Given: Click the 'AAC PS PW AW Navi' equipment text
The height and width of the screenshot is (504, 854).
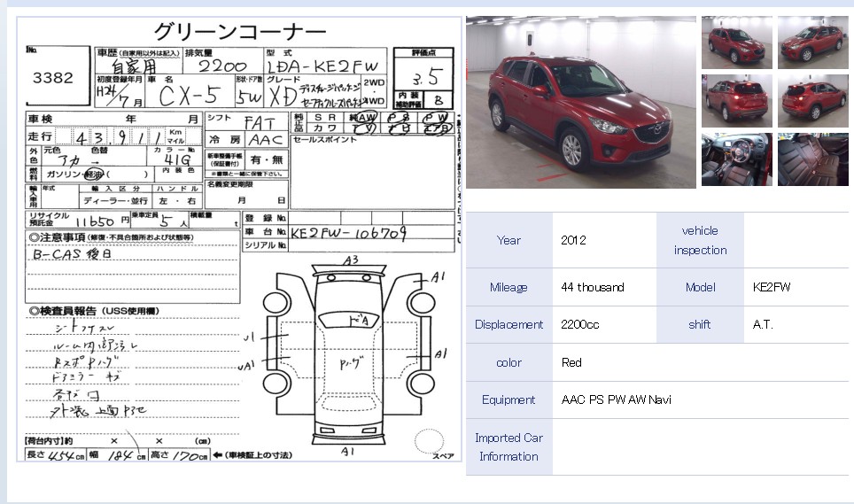Looking at the screenshot, I should click(616, 399).
